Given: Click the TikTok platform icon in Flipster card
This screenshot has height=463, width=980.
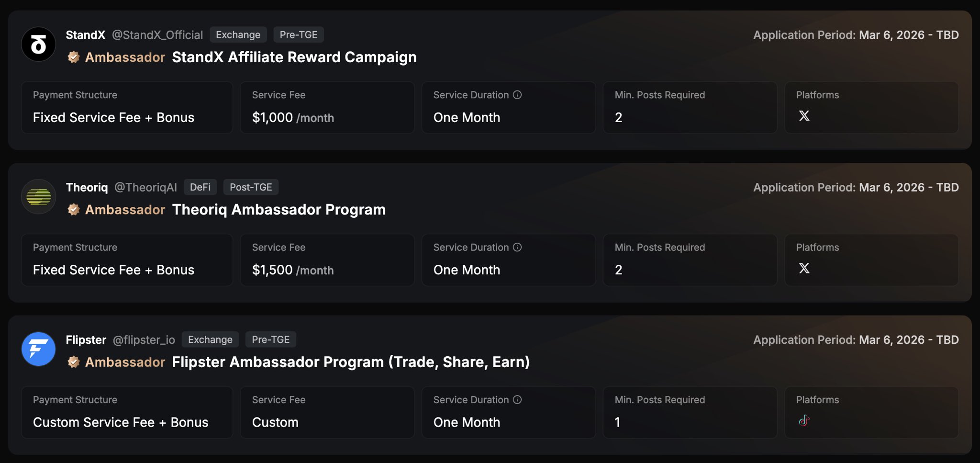Looking at the screenshot, I should (x=804, y=421).
